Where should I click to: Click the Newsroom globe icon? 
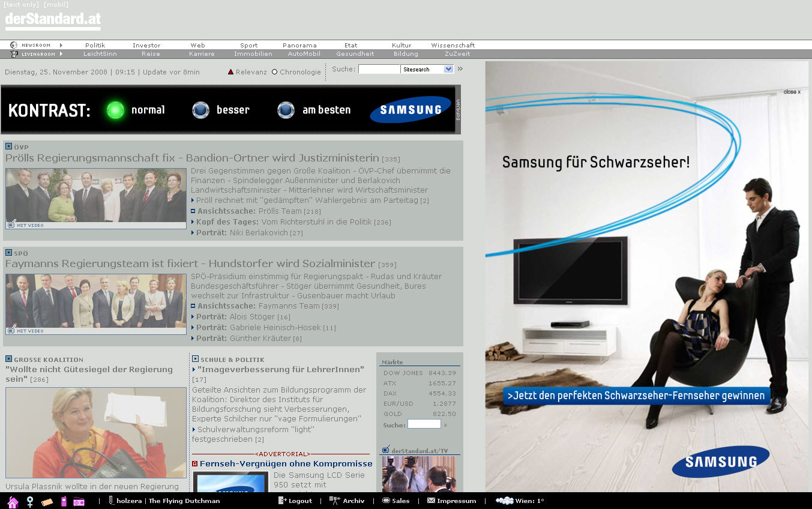click(x=14, y=45)
